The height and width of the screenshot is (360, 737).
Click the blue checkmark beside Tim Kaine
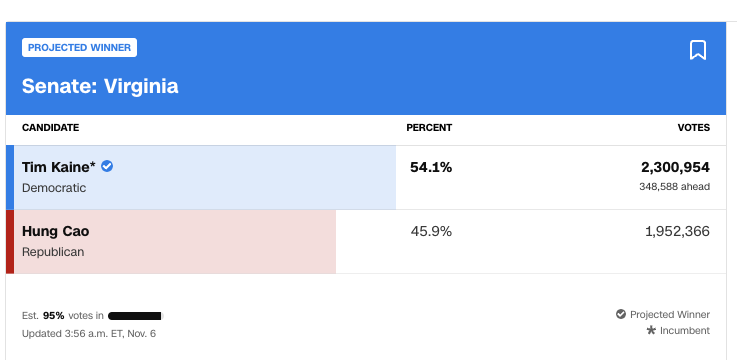(107, 166)
